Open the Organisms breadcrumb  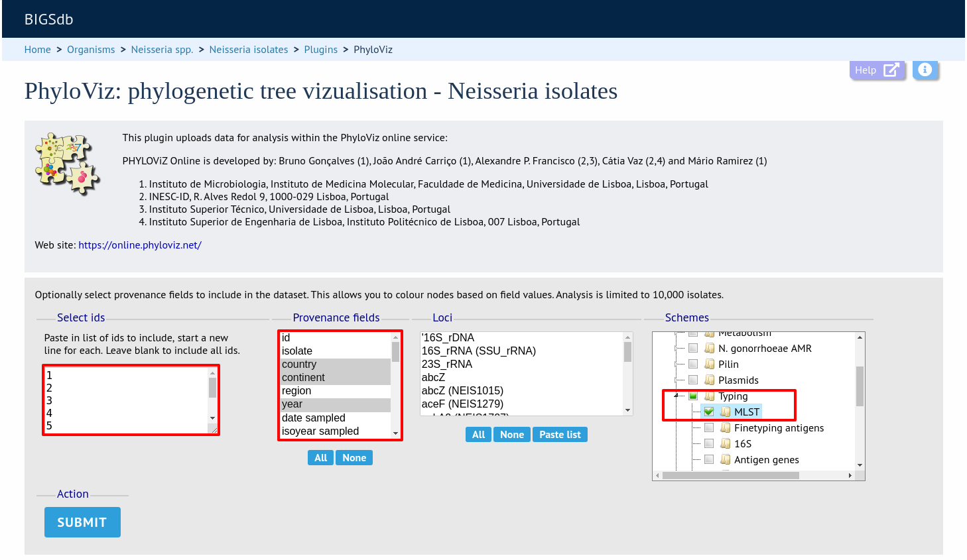click(91, 50)
